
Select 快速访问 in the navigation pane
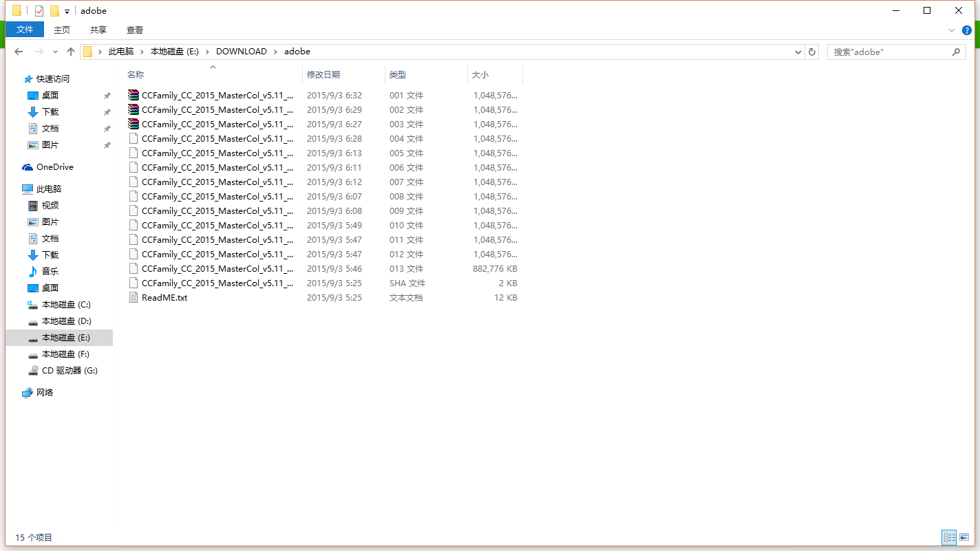pos(53,79)
